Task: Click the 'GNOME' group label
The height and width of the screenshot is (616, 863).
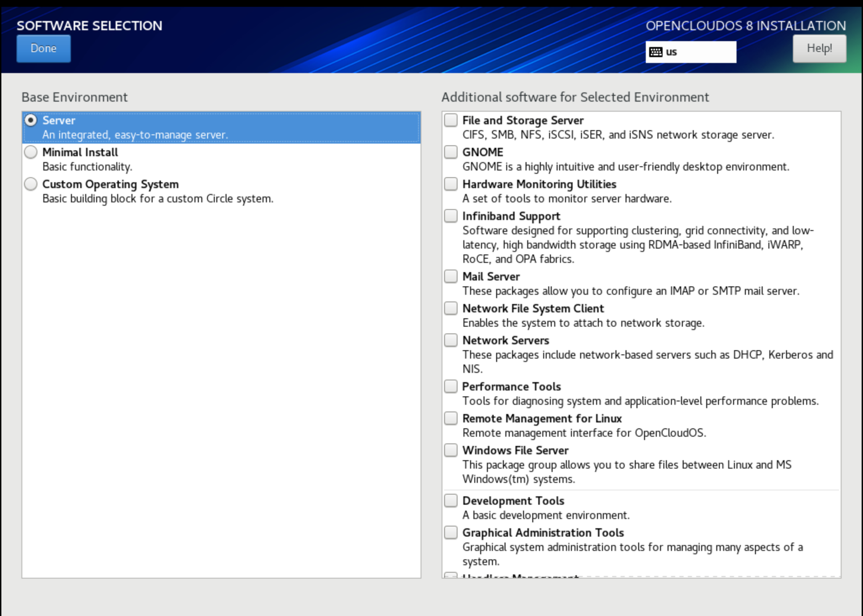Action: point(483,152)
